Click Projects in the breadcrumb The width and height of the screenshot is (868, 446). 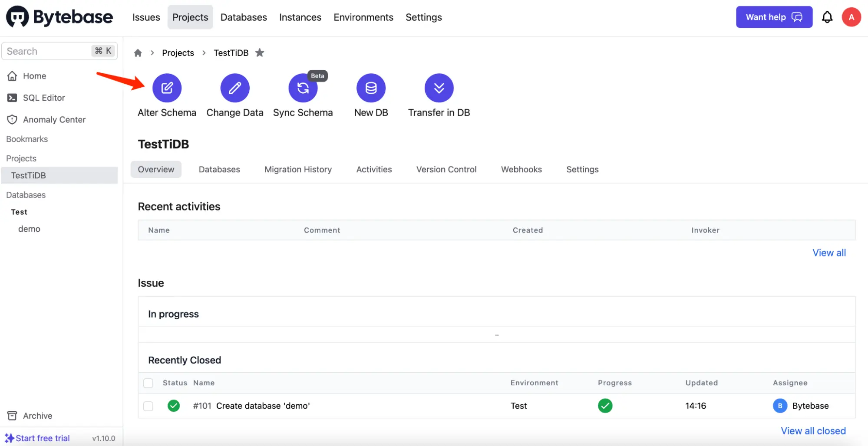[178, 53]
